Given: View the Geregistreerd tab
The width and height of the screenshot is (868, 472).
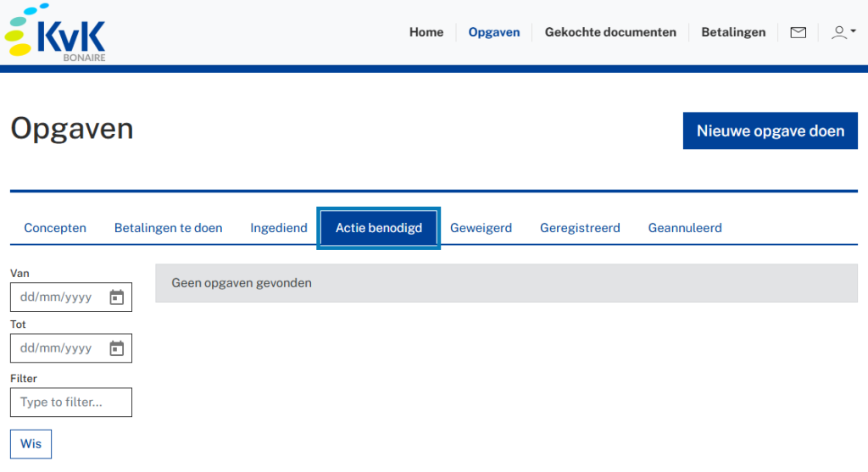Looking at the screenshot, I should 580,228.
